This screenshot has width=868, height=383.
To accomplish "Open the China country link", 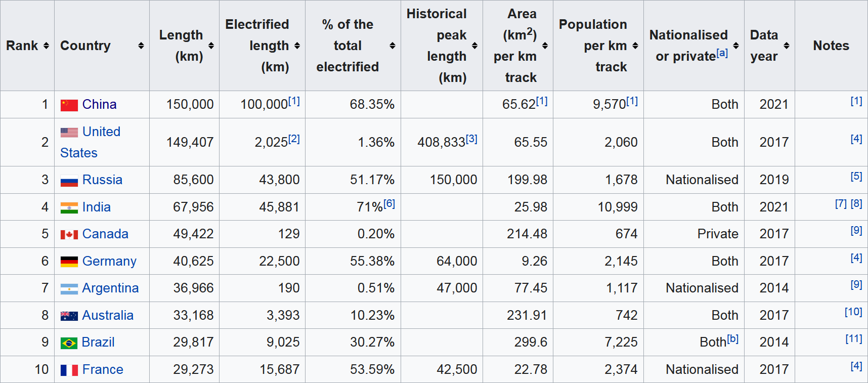I will 99,104.
